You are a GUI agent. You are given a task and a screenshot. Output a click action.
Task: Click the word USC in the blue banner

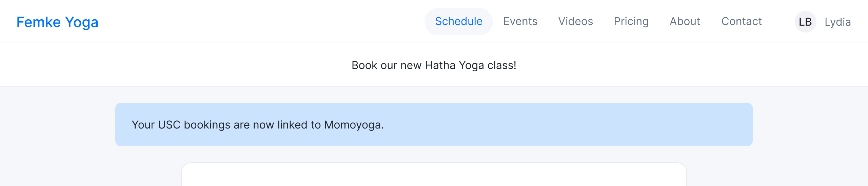pyautogui.click(x=169, y=125)
